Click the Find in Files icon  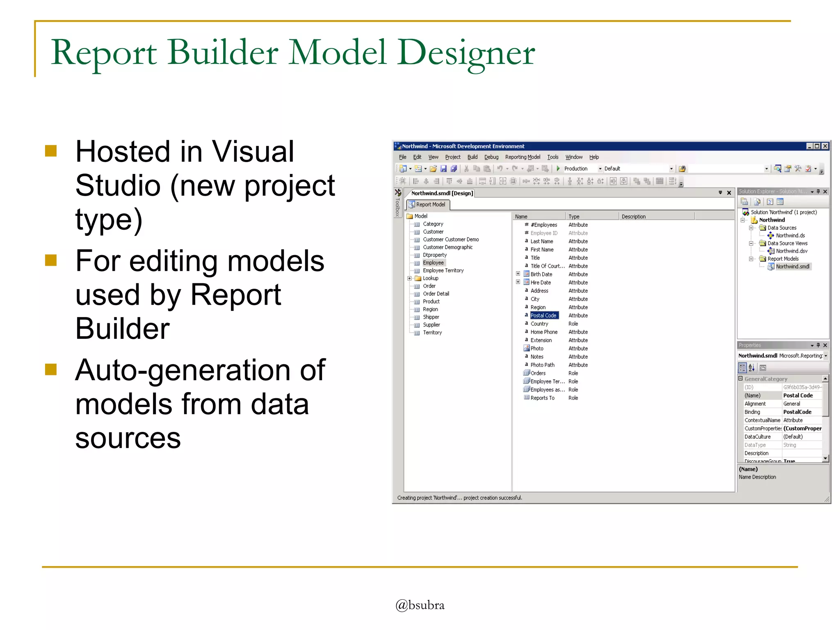click(x=682, y=169)
